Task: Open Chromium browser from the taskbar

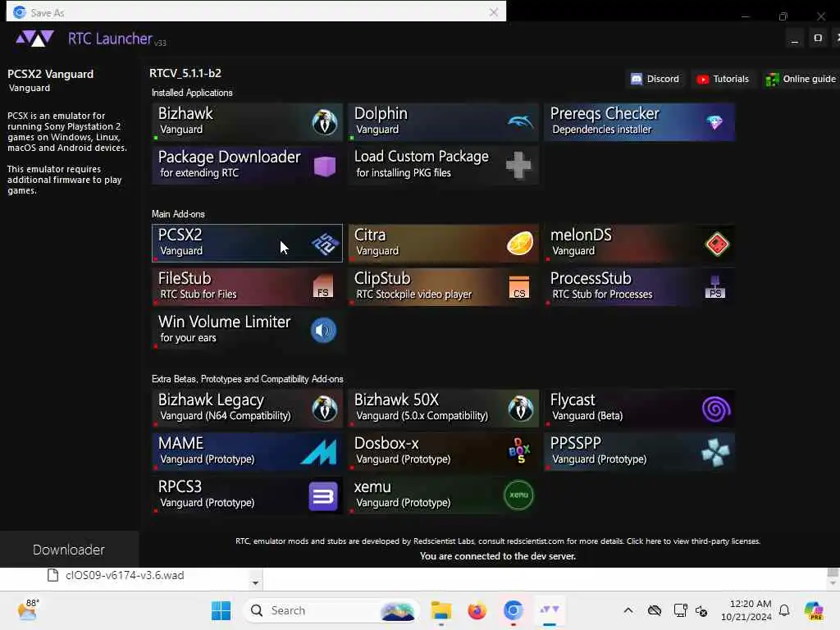Action: 513,610
